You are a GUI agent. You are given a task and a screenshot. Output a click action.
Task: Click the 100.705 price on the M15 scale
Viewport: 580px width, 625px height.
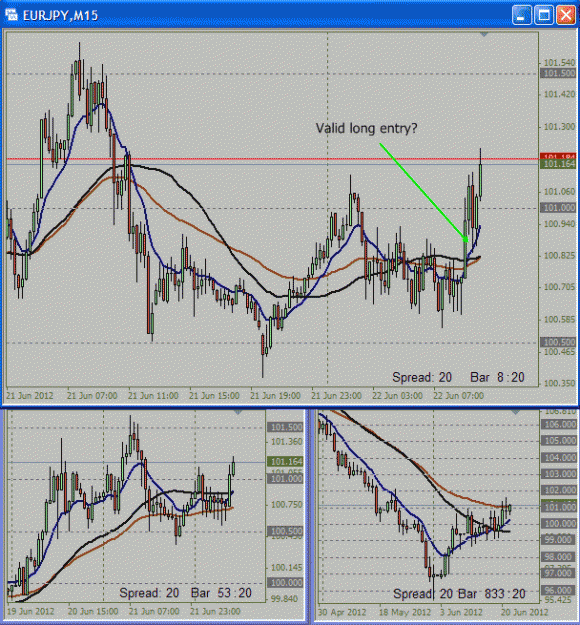pyautogui.click(x=560, y=287)
